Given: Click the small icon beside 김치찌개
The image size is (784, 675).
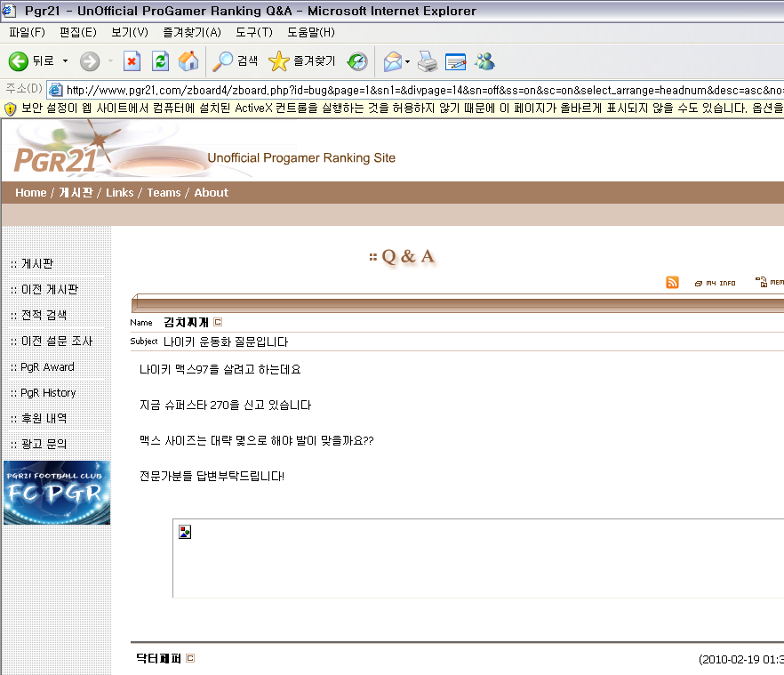Looking at the screenshot, I should (218, 322).
